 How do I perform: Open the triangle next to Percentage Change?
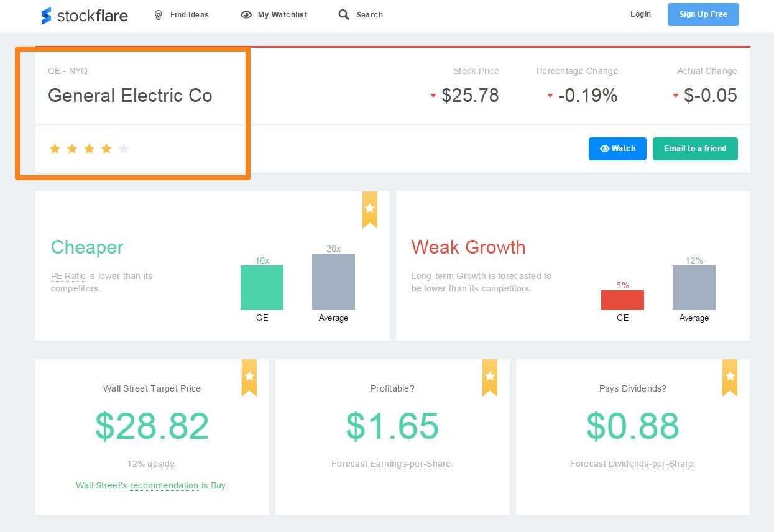550,96
